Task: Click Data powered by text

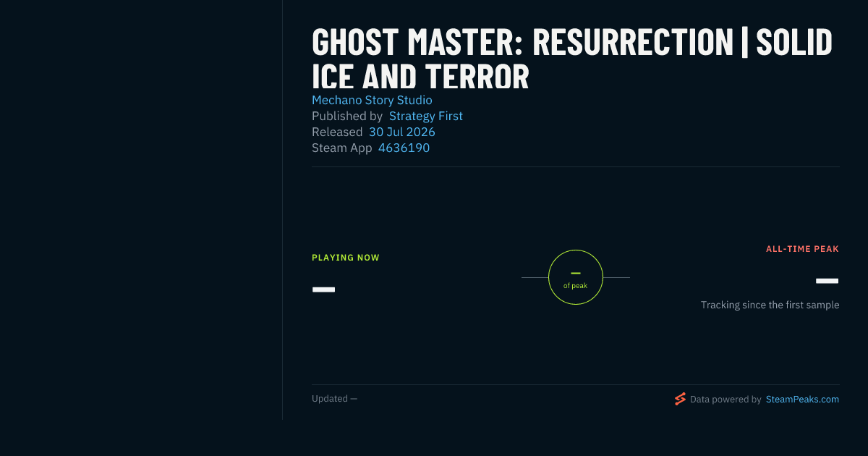Action: click(726, 399)
